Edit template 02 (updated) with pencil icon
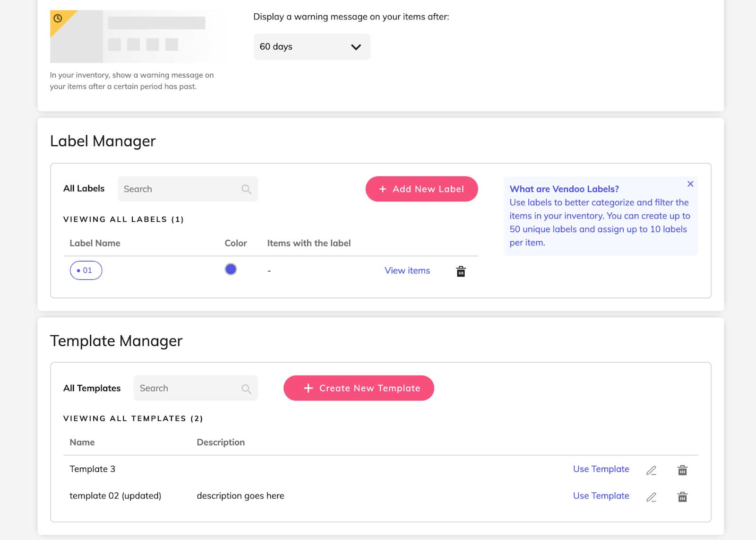The image size is (756, 540). pos(651,497)
